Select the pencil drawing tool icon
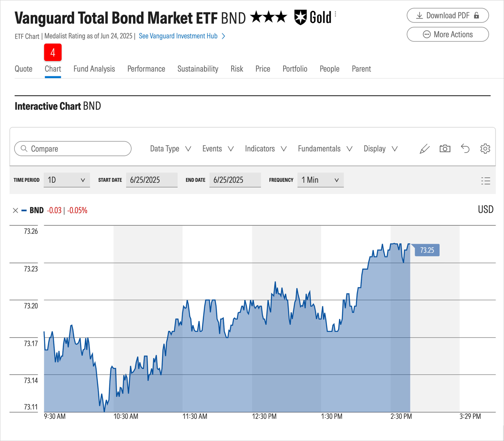 point(425,149)
